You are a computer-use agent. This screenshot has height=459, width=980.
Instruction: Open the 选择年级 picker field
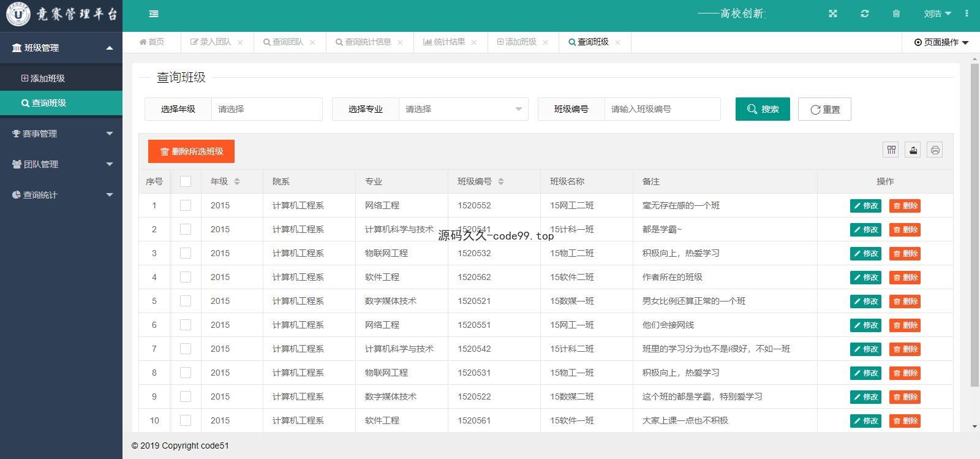coord(267,109)
